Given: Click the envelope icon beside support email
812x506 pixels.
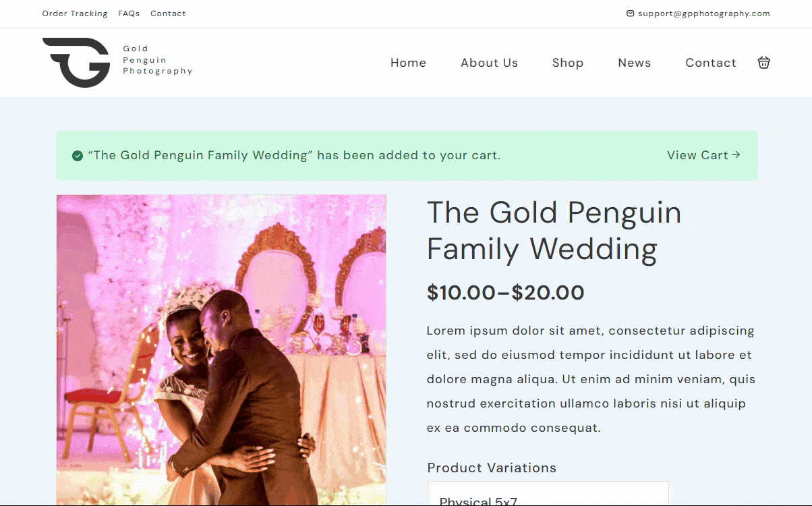Looking at the screenshot, I should (x=630, y=13).
